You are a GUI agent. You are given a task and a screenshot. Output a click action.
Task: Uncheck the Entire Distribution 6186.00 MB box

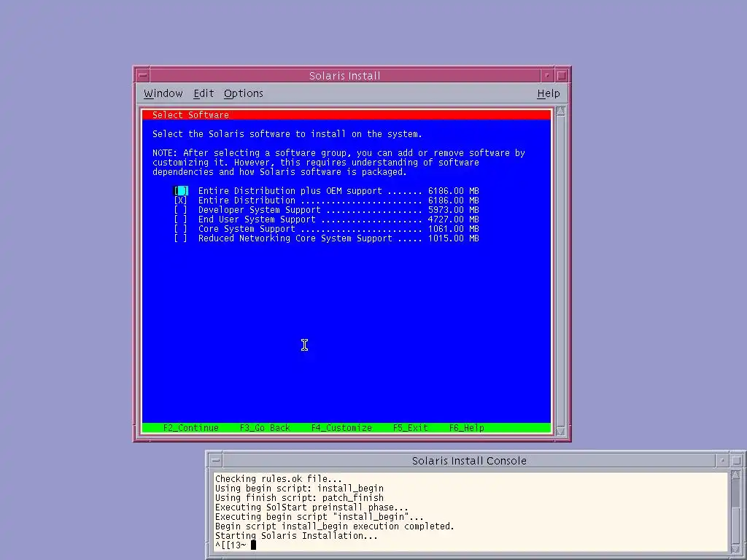click(x=181, y=201)
